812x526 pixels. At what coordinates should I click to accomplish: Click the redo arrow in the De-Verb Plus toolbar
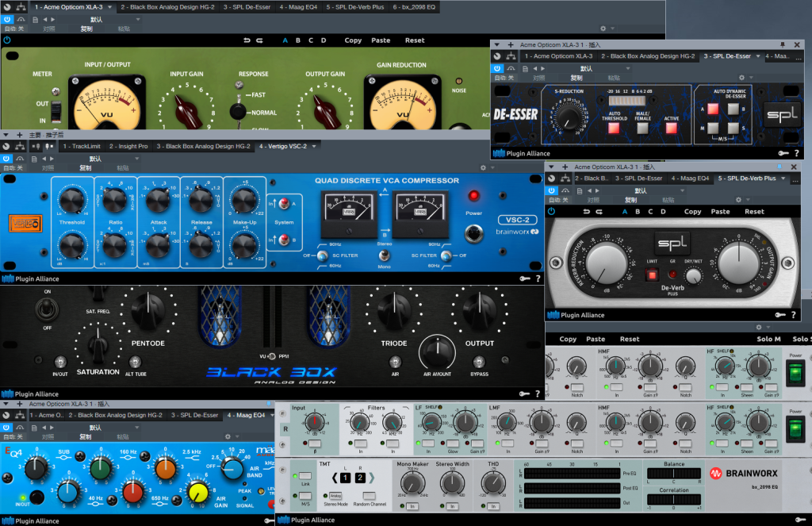point(599,212)
